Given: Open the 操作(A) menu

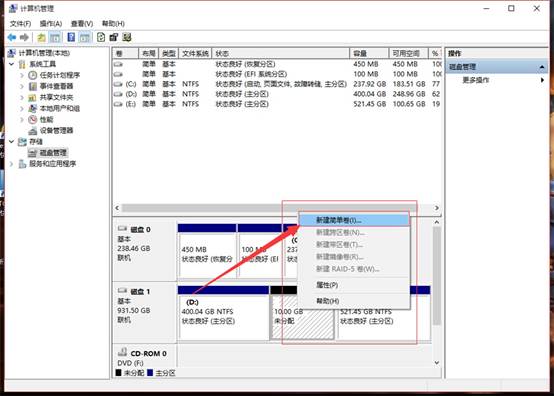Looking at the screenshot, I should [x=51, y=24].
